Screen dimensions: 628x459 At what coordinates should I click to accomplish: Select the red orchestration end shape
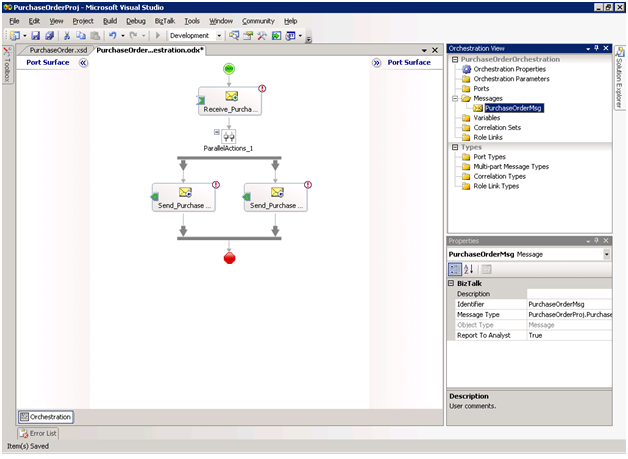point(229,258)
